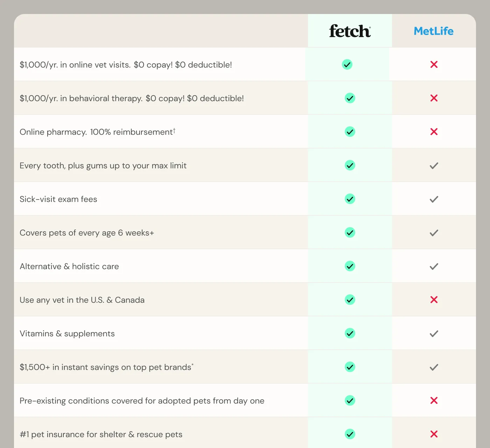Click "#1 pet insurance for shelter & rescue pets"

(101, 434)
